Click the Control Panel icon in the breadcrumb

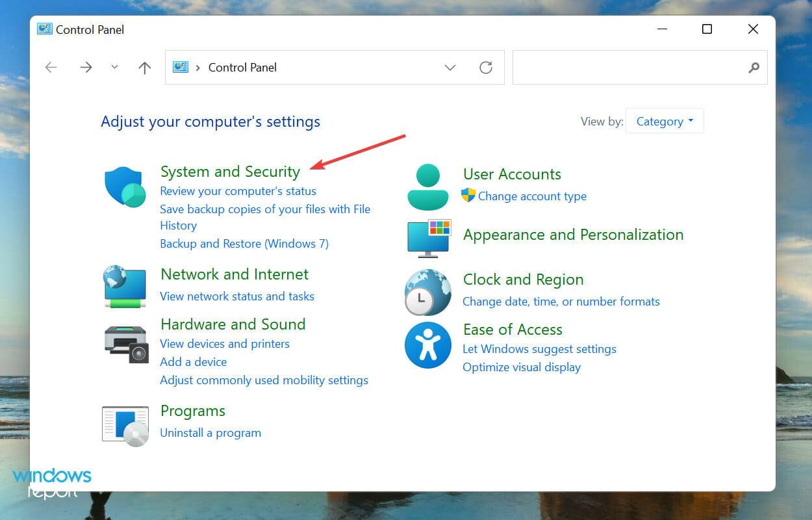pos(180,67)
